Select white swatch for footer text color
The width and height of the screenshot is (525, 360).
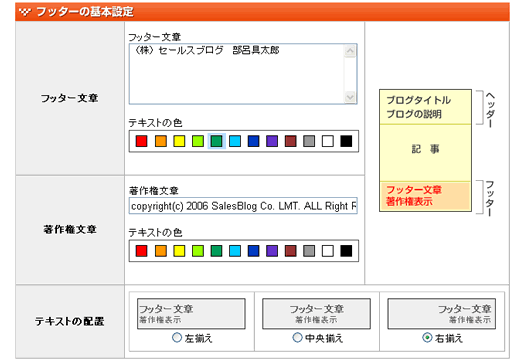(x=328, y=141)
